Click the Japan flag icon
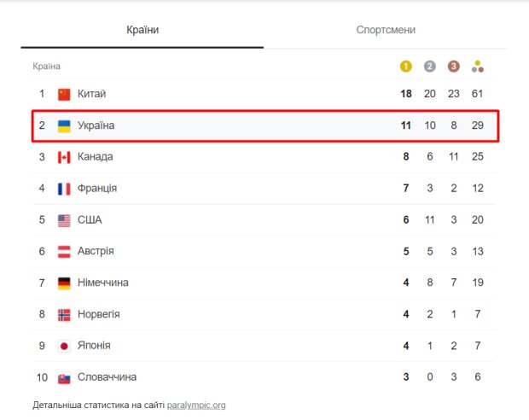 [x=64, y=346]
